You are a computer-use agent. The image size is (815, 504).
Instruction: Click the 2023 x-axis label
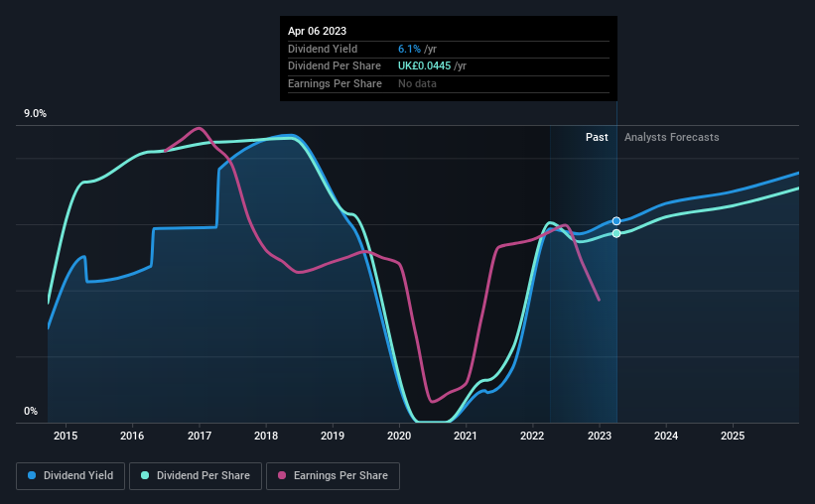(x=600, y=436)
